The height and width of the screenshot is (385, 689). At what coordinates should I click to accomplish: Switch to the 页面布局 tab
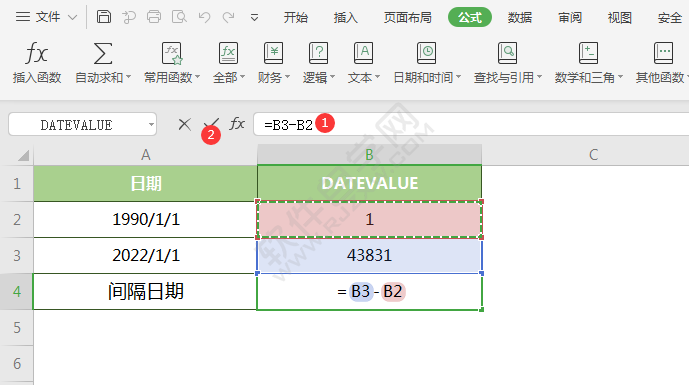[407, 18]
